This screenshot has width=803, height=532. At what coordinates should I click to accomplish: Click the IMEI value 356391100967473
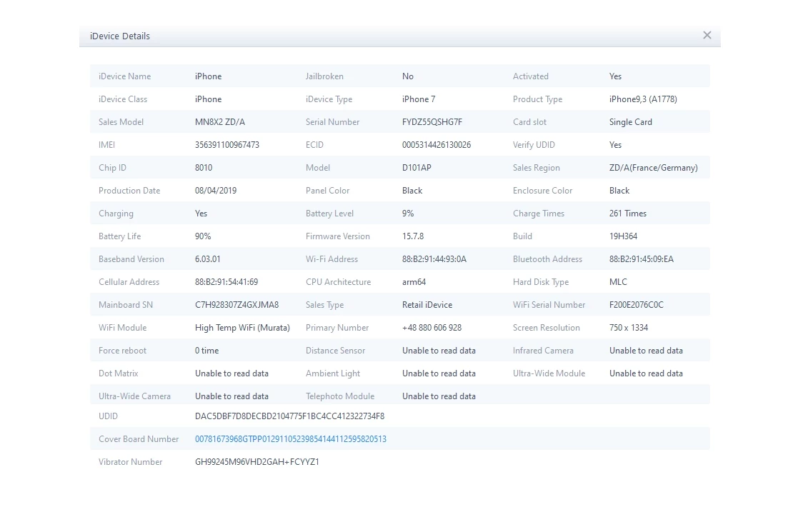click(227, 145)
